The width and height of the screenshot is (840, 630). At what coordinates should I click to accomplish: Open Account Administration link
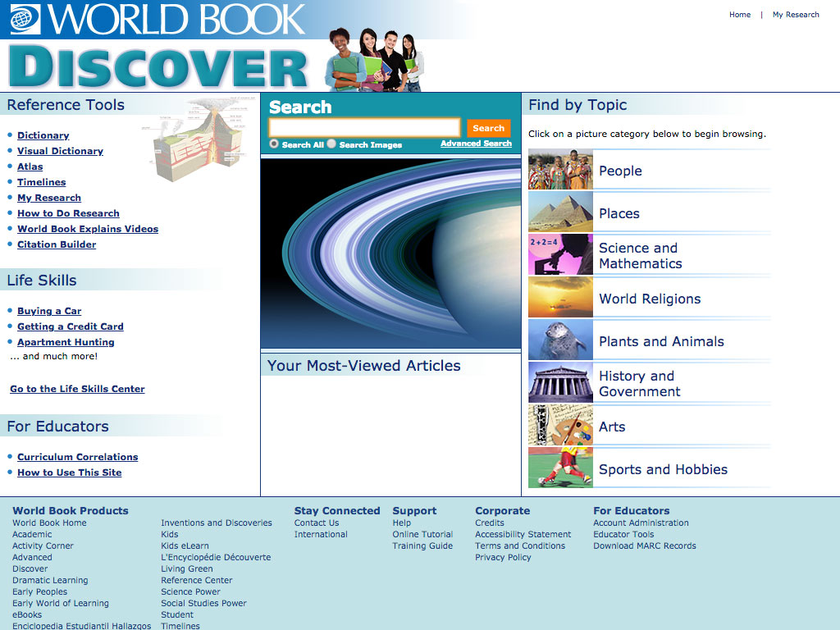pyautogui.click(x=641, y=523)
